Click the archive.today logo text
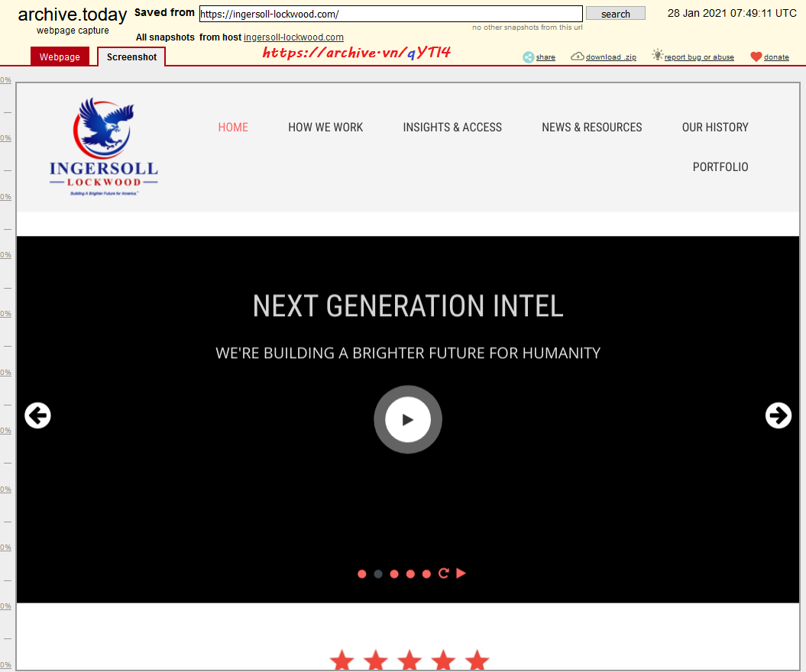 pyautogui.click(x=73, y=15)
